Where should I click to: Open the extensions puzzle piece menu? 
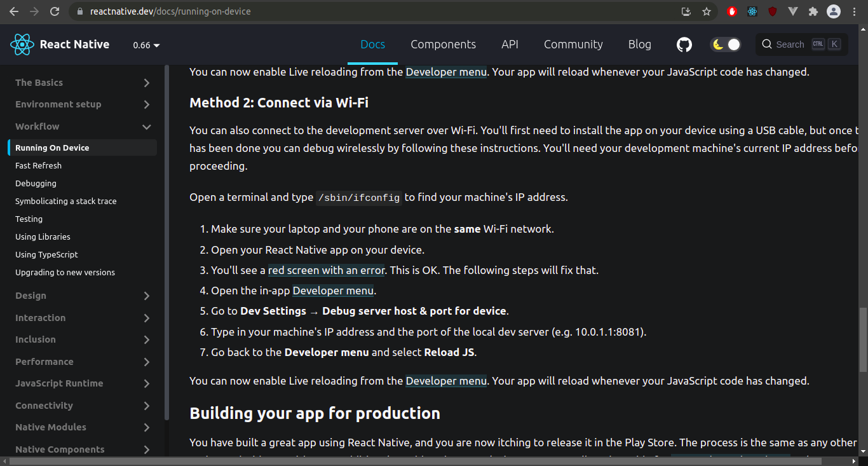813,11
